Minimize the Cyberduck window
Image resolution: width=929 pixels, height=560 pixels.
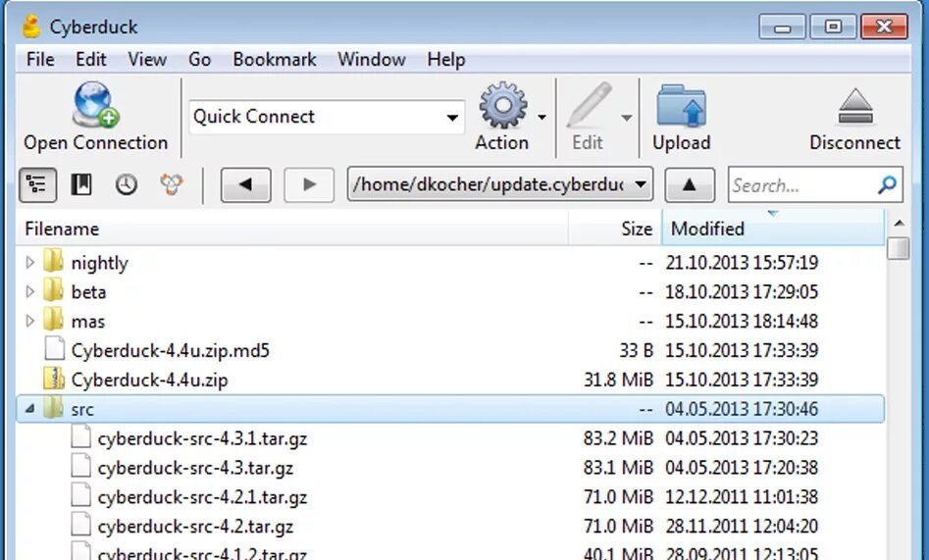tap(782, 26)
